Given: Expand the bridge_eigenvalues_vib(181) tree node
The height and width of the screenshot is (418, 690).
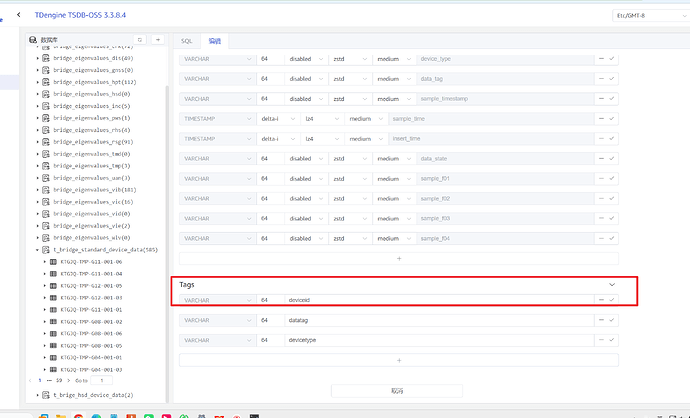Looking at the screenshot, I should pyautogui.click(x=38, y=188).
